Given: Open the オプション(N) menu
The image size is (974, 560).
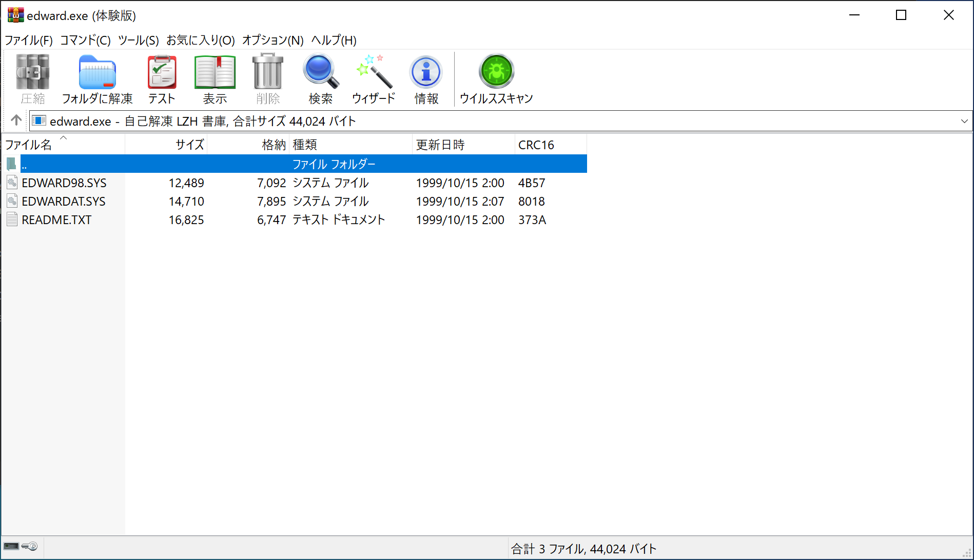Looking at the screenshot, I should coord(273,40).
